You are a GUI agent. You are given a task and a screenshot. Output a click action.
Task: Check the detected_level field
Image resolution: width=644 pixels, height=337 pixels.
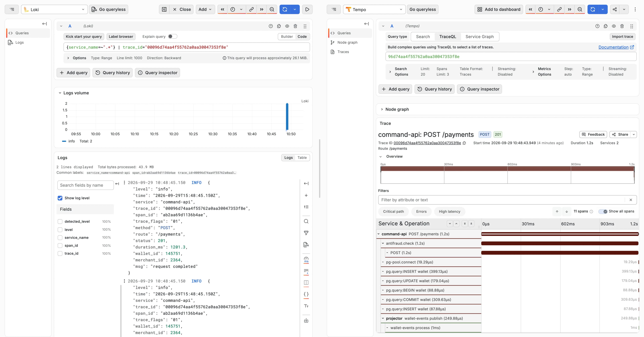click(60, 222)
